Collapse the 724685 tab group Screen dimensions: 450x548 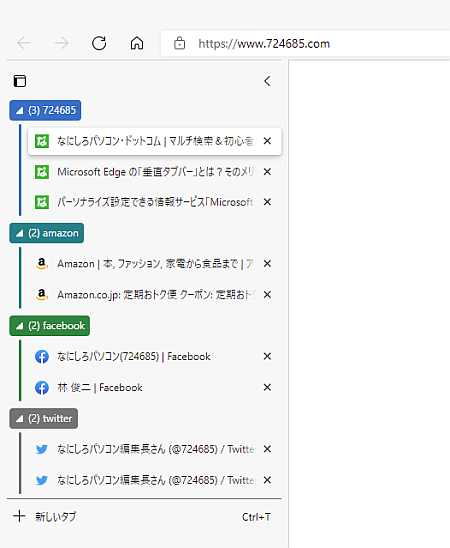tap(45, 110)
